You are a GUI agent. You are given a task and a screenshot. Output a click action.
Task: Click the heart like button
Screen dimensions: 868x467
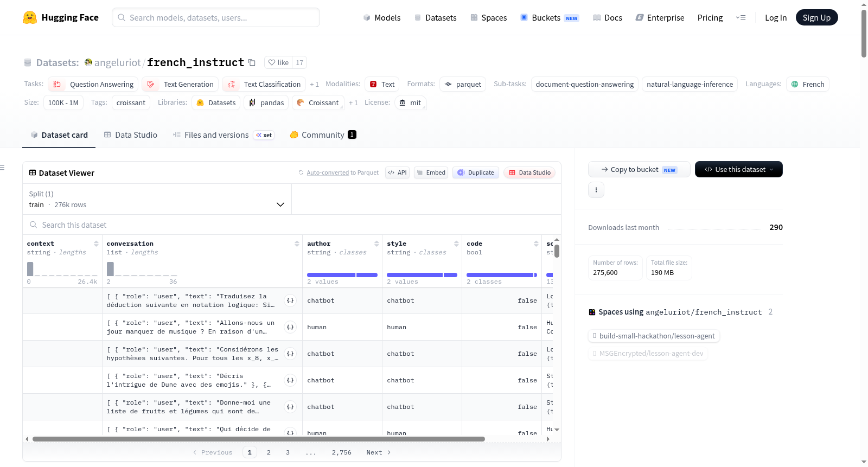point(278,62)
